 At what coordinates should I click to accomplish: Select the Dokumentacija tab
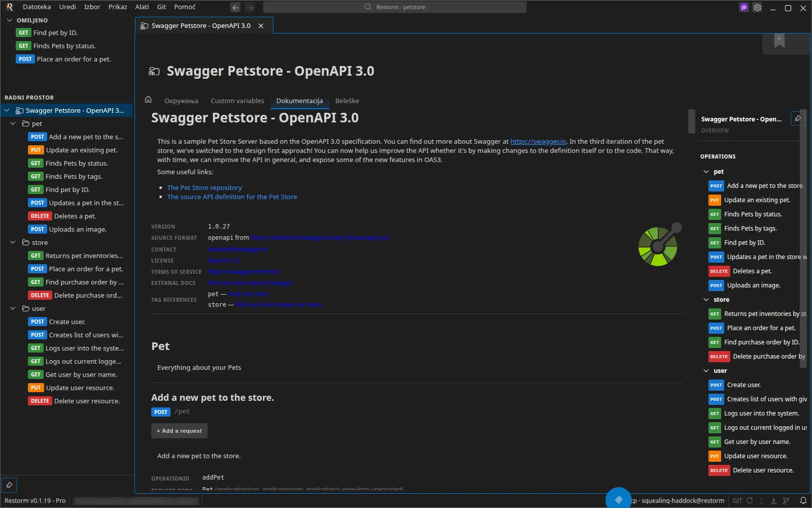coord(299,101)
